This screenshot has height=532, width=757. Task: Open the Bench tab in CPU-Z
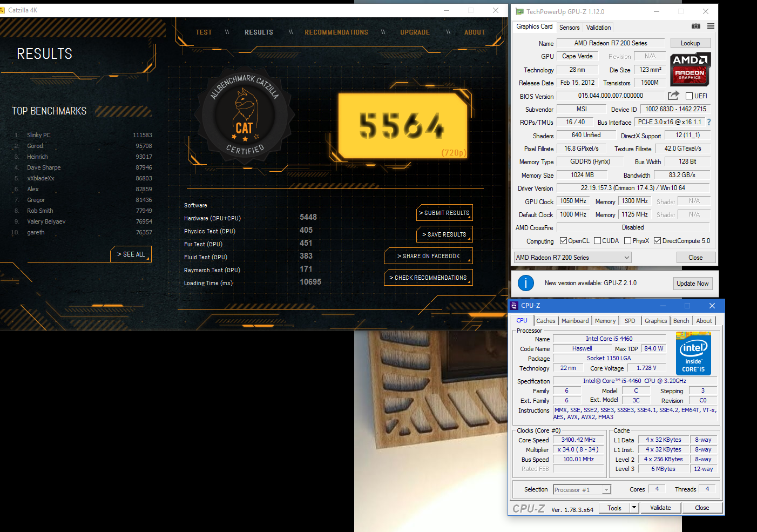[x=681, y=321]
